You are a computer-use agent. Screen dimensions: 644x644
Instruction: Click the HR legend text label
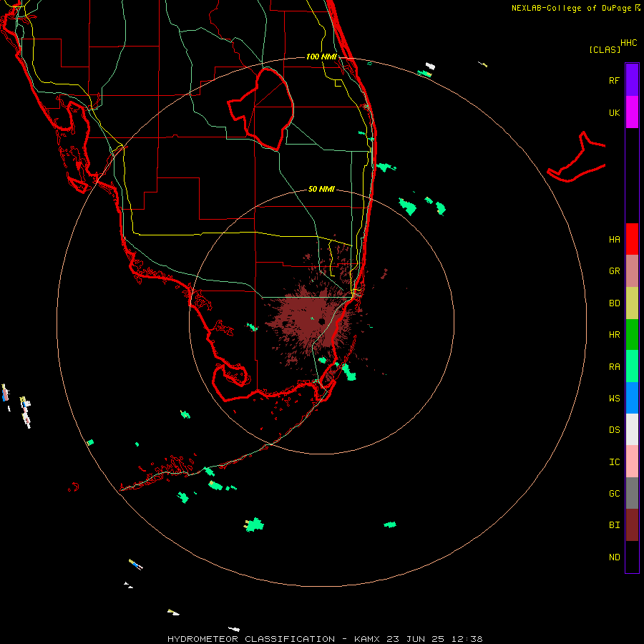(614, 335)
